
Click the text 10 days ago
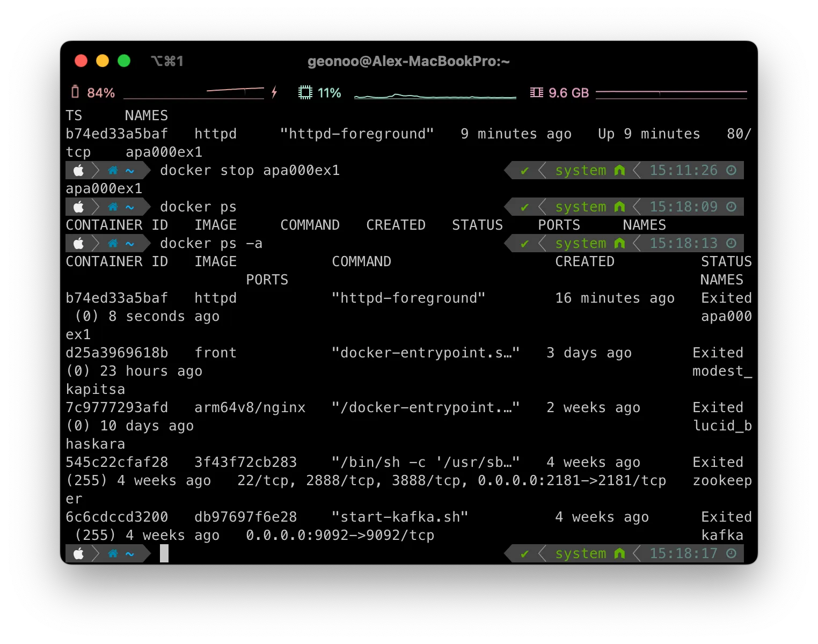tap(147, 426)
